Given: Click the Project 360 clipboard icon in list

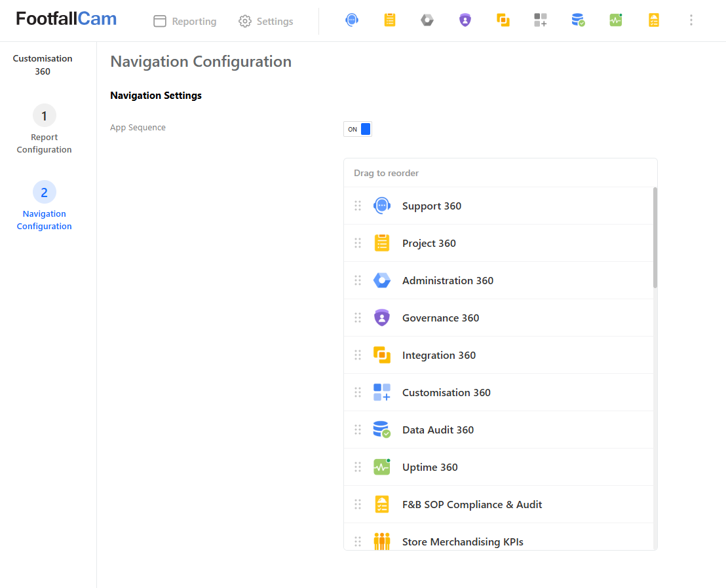Looking at the screenshot, I should pyautogui.click(x=382, y=243).
